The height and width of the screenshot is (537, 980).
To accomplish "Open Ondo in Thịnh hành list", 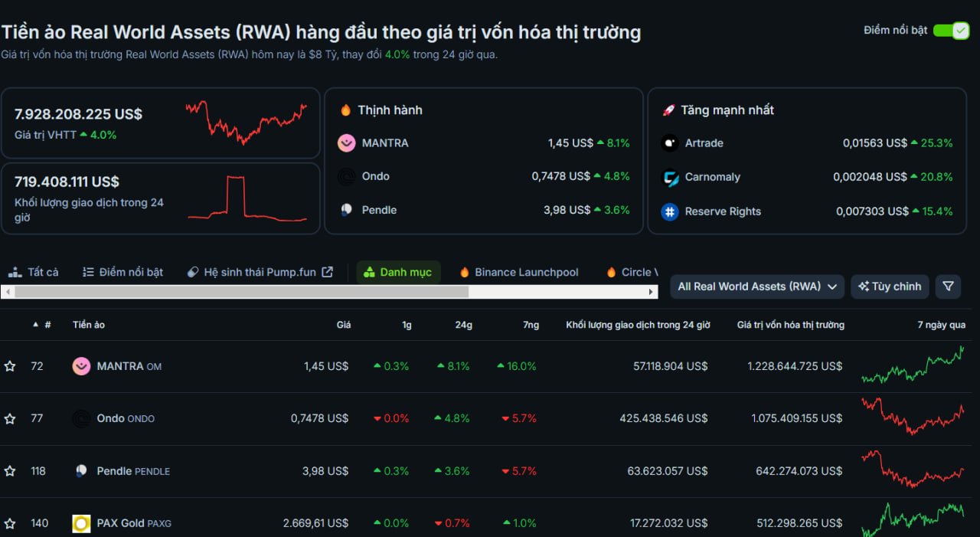I will click(376, 176).
